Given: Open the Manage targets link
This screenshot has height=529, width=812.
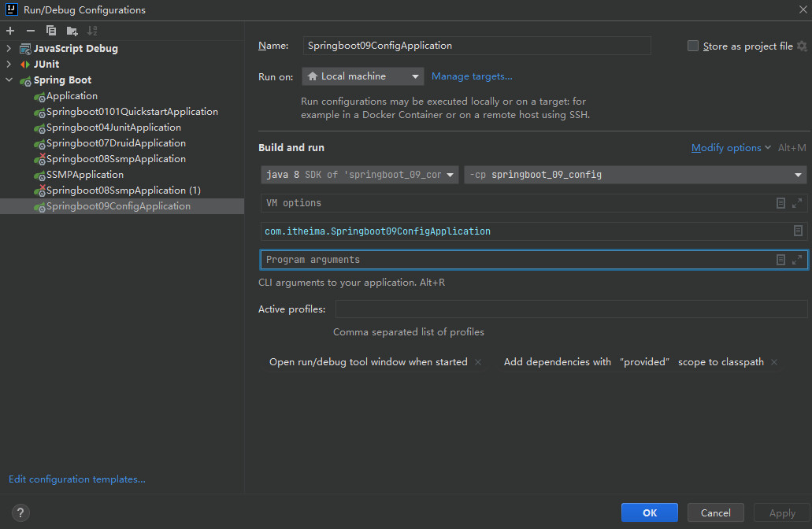Looking at the screenshot, I should pos(472,76).
